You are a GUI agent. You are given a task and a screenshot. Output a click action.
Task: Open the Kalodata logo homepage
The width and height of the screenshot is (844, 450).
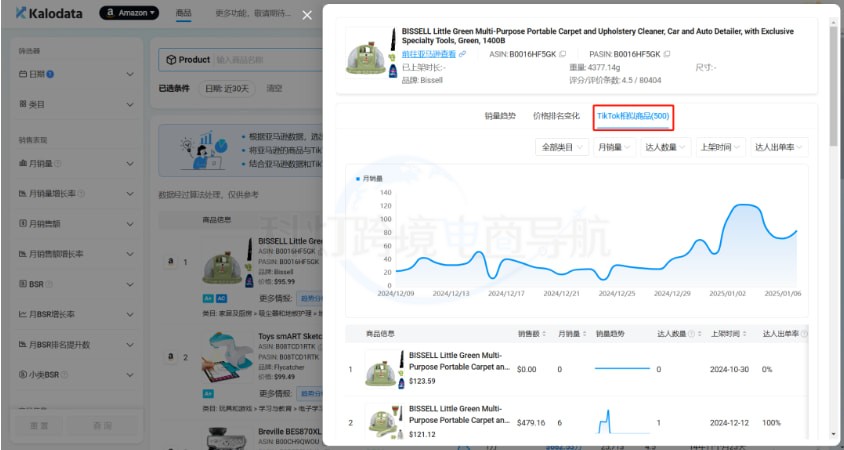(49, 13)
